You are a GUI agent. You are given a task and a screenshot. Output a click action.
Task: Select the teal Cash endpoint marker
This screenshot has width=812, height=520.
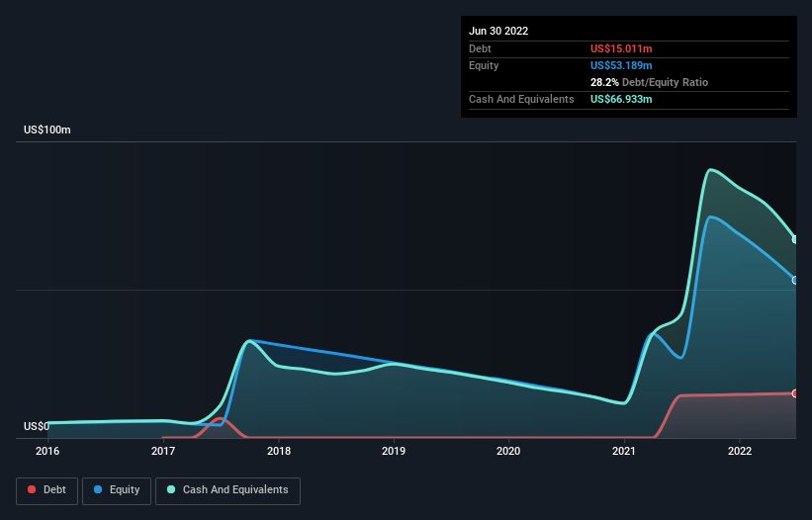[x=795, y=239]
